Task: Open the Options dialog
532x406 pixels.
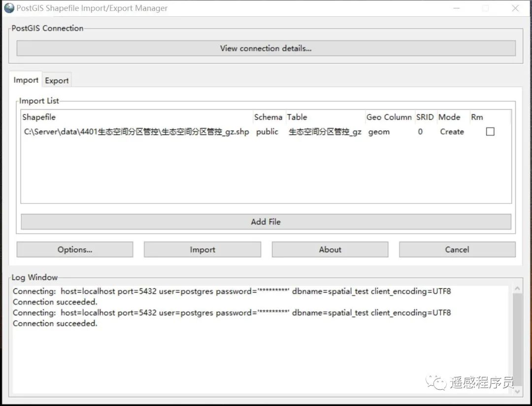Action: click(75, 249)
